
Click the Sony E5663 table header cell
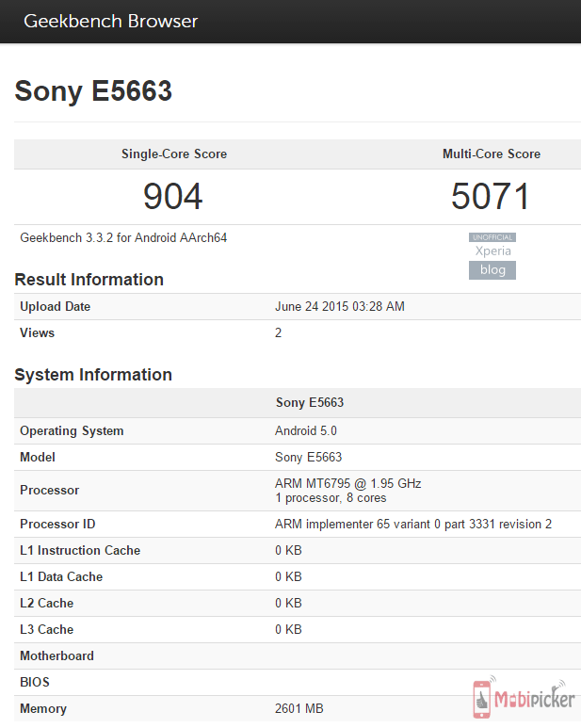(x=310, y=402)
